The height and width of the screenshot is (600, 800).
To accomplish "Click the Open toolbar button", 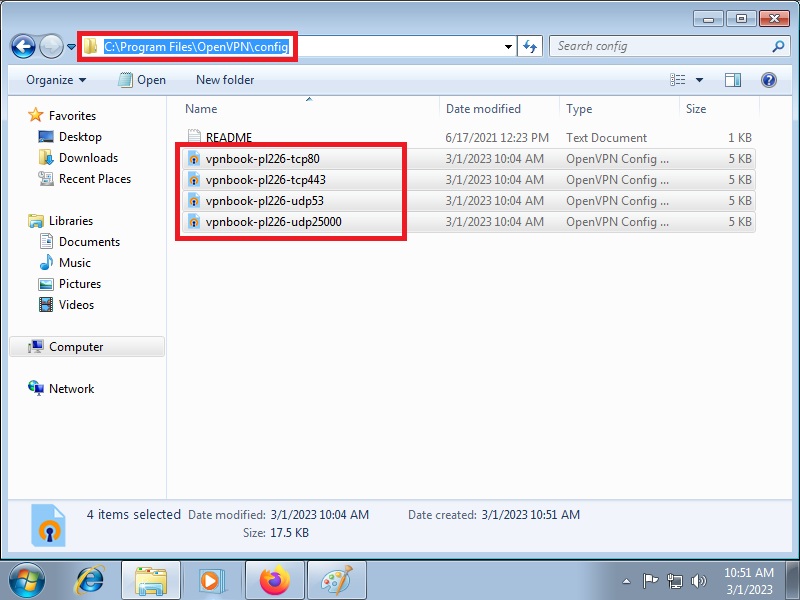I will coord(142,80).
